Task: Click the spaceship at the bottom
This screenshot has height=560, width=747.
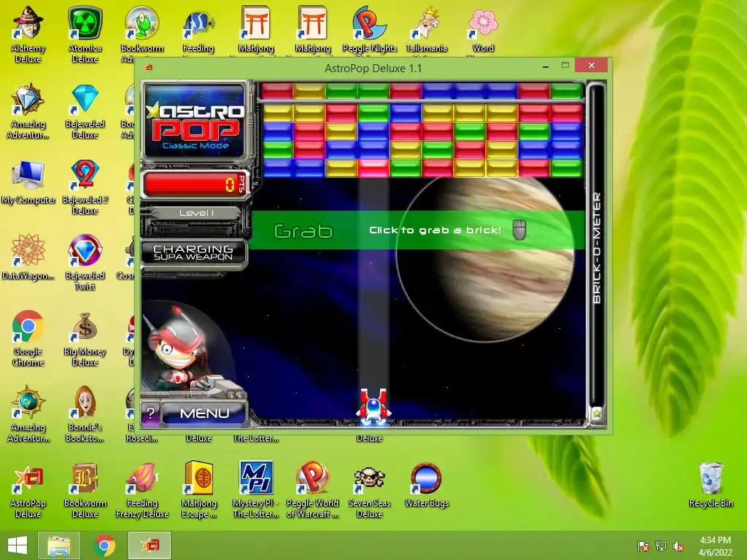Action: click(x=374, y=406)
